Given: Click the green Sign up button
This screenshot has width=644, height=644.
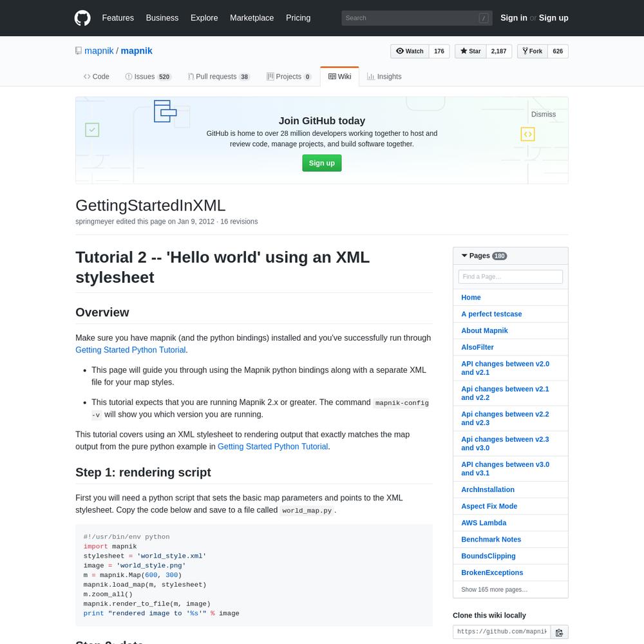Looking at the screenshot, I should (x=322, y=163).
